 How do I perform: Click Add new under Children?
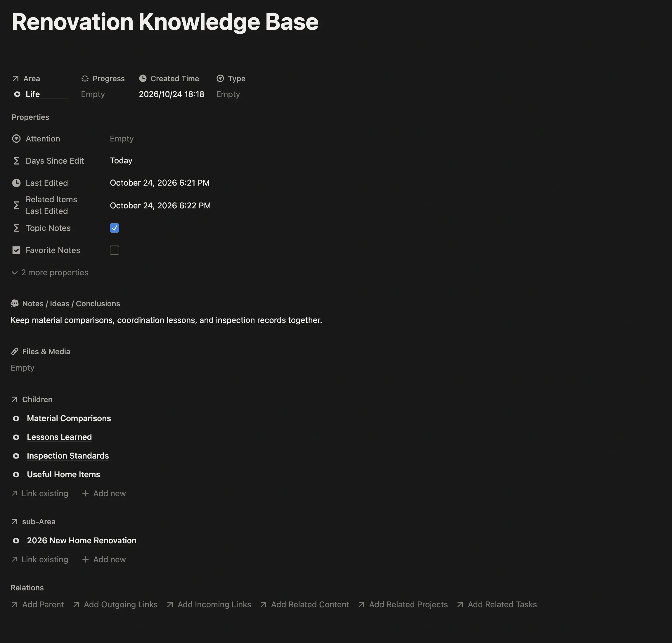(104, 494)
